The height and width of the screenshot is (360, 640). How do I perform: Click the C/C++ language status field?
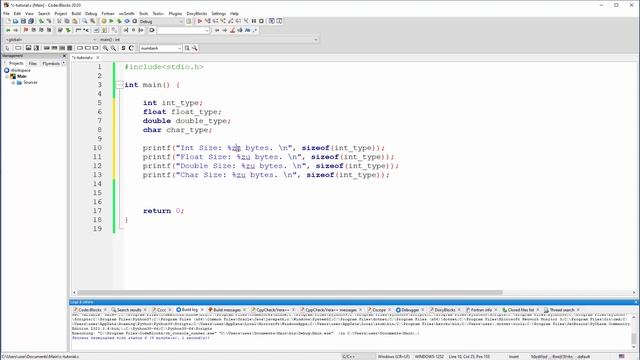pos(348,356)
